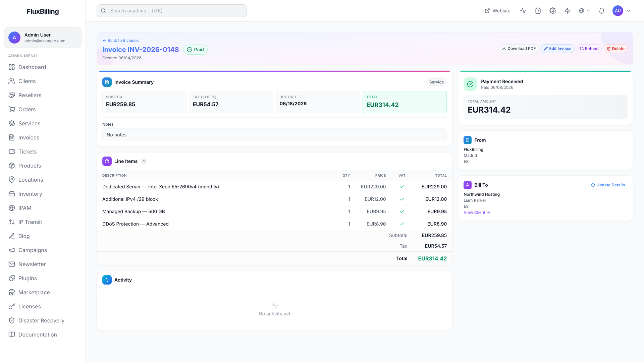Viewport: 644px width, 362px height.
Task: Open the activity pulse icon in top bar
Action: 523,11
